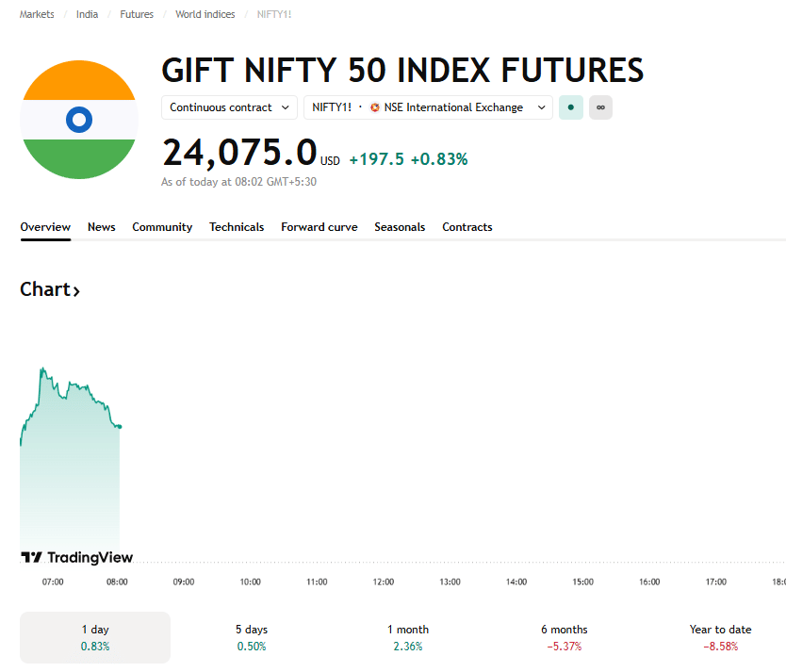This screenshot has height=672, width=786.
Task: Click the chart's last price dot
Action: coord(119,427)
